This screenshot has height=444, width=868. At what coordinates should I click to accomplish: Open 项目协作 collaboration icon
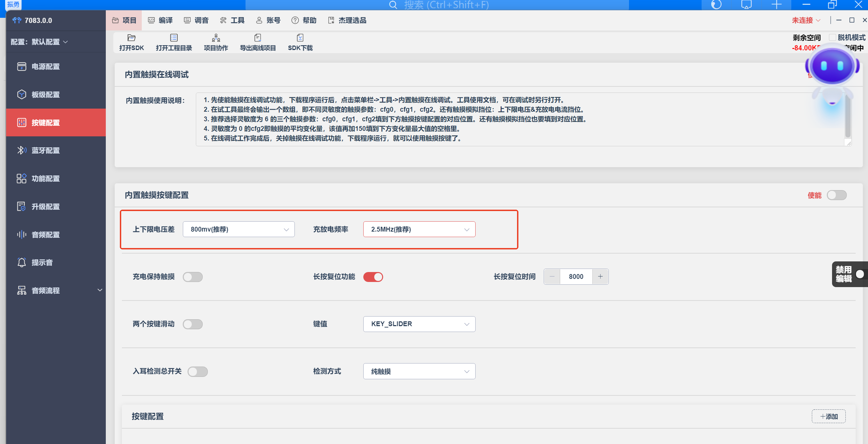coord(216,38)
